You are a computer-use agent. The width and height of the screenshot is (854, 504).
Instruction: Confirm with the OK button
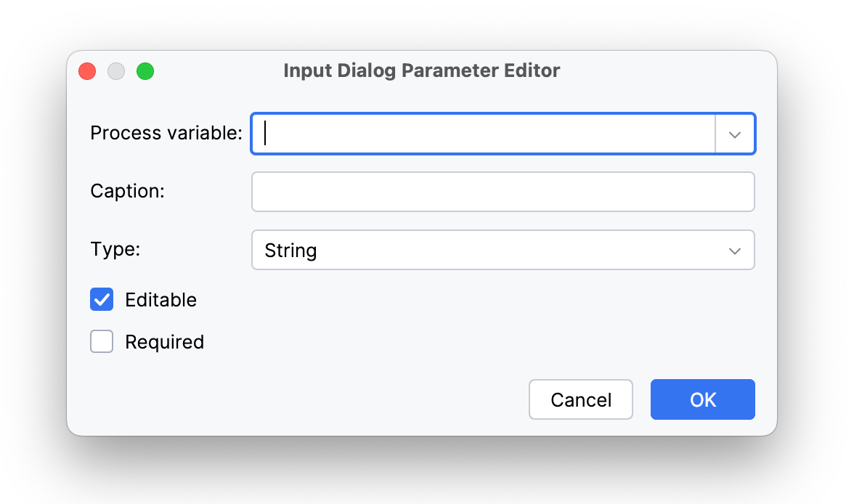[702, 399]
